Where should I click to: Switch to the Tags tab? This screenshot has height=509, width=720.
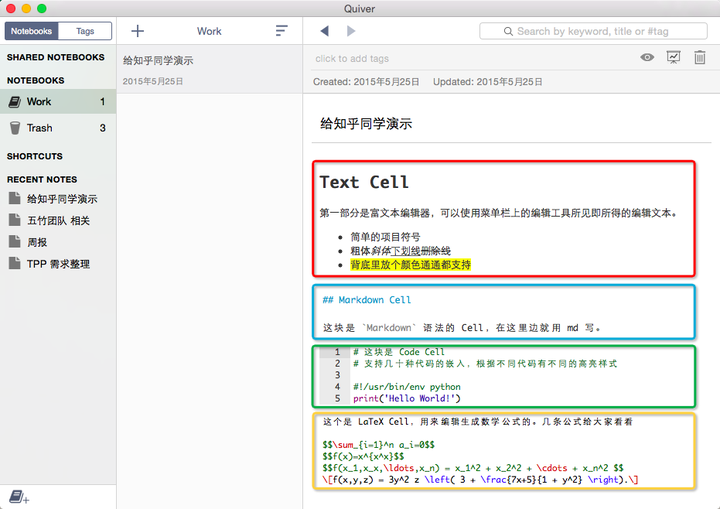(x=85, y=31)
